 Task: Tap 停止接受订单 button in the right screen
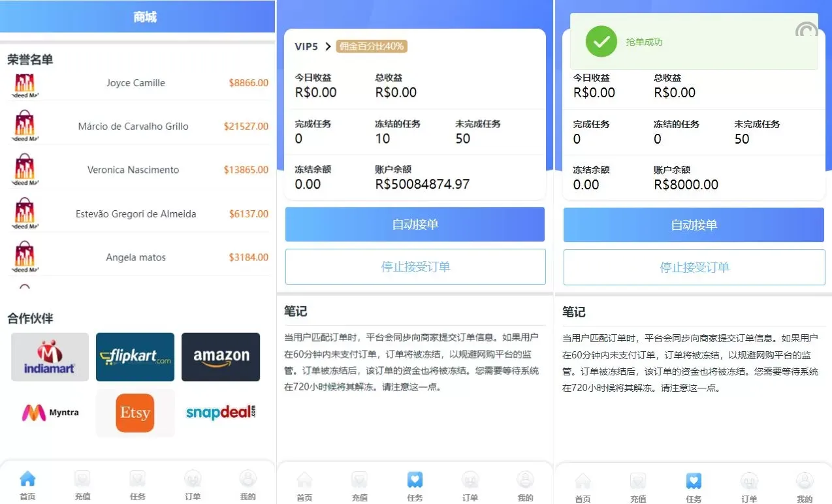(x=694, y=267)
